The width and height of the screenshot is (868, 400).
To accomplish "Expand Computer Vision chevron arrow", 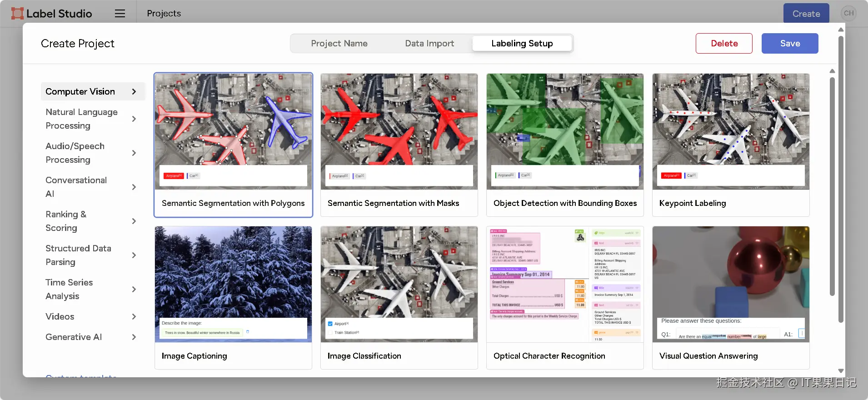I will point(134,91).
